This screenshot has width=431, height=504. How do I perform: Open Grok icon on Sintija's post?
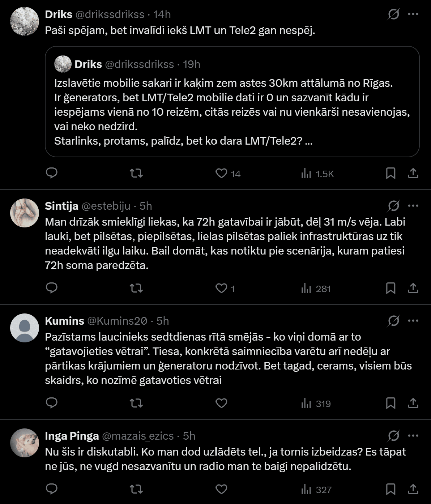[x=393, y=206]
